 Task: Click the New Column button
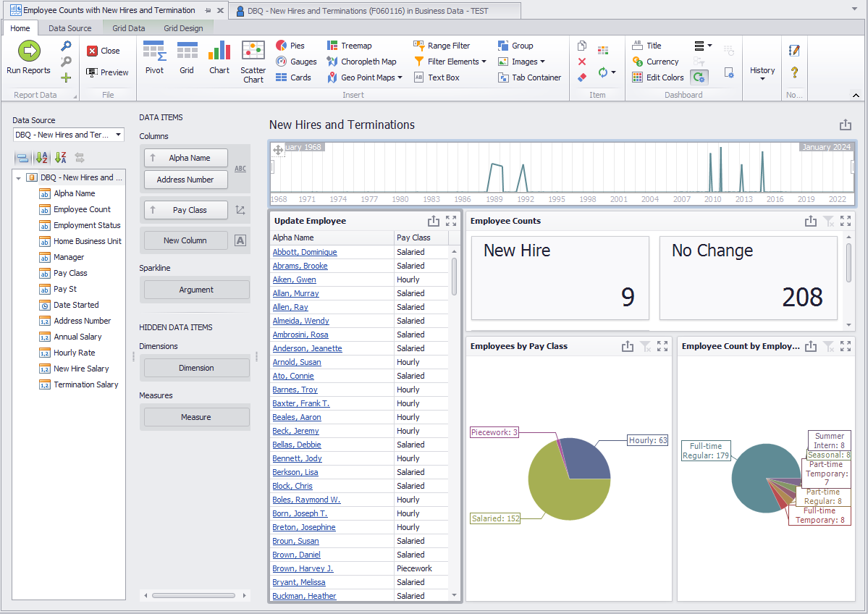pos(186,240)
